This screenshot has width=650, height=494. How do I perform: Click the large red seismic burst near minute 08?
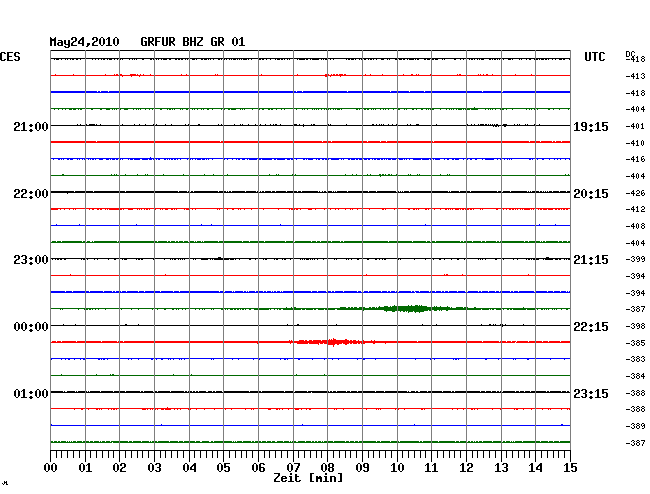tap(332, 342)
